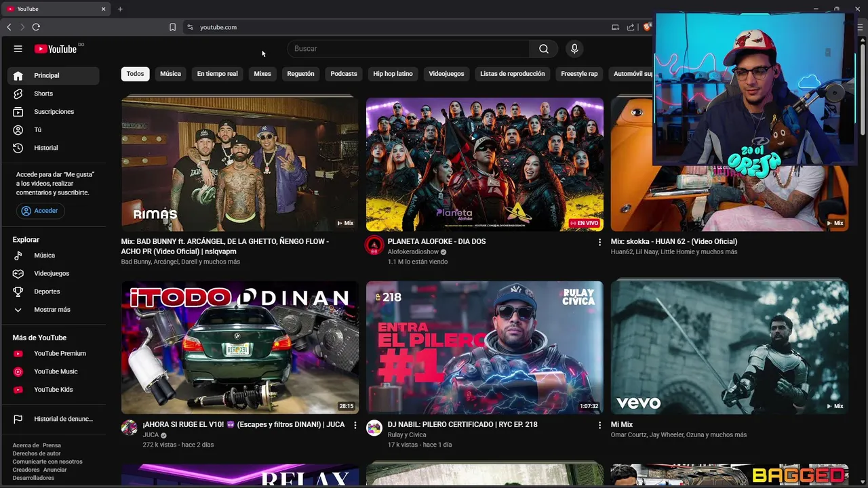Go back in browser
Image resolution: width=868 pixels, height=488 pixels.
coord(9,27)
